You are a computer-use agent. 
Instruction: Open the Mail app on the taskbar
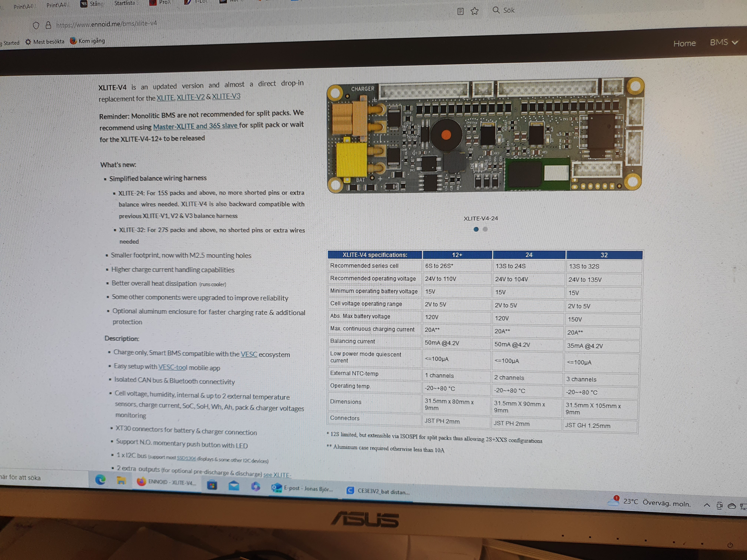pos(234,486)
